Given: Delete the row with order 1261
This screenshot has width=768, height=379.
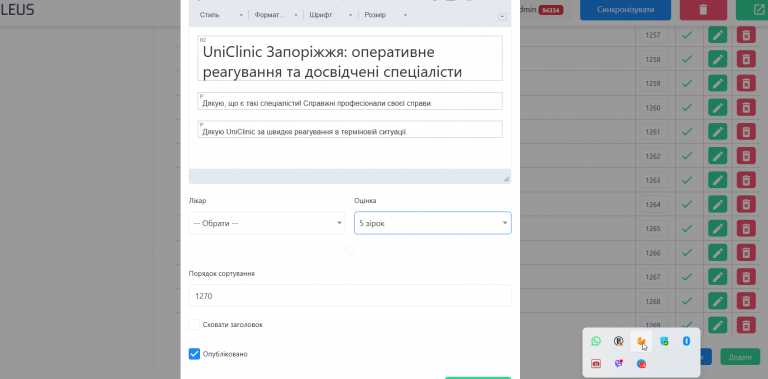Looking at the screenshot, I should (746, 132).
